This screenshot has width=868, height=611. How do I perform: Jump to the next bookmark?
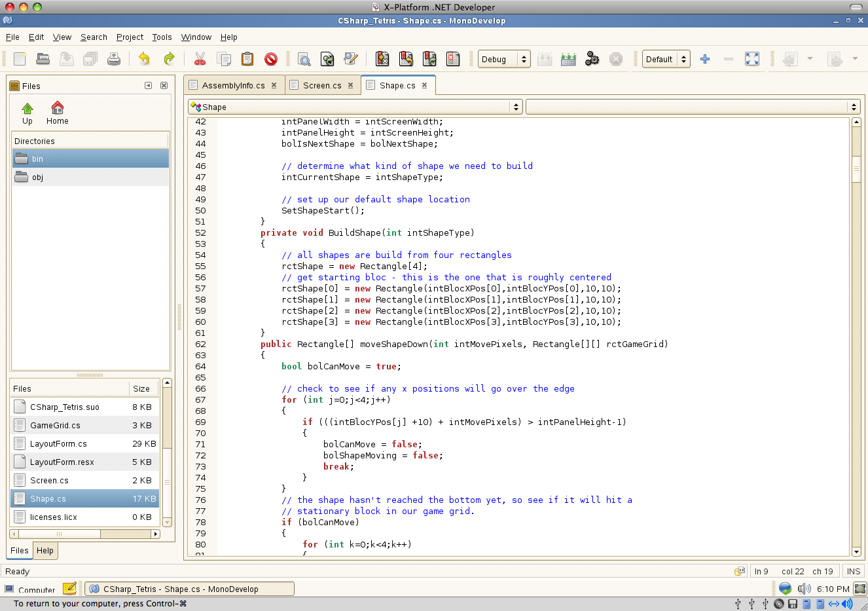coord(429,59)
